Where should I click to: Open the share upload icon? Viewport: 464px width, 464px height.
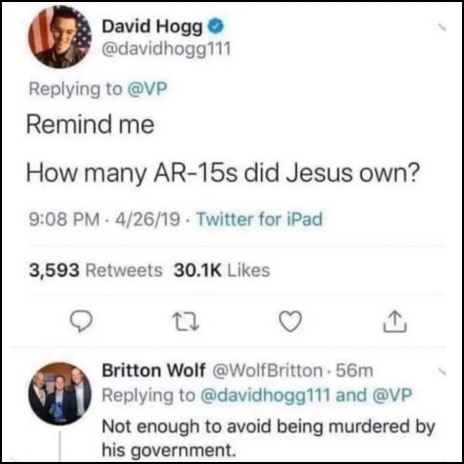pos(395,321)
